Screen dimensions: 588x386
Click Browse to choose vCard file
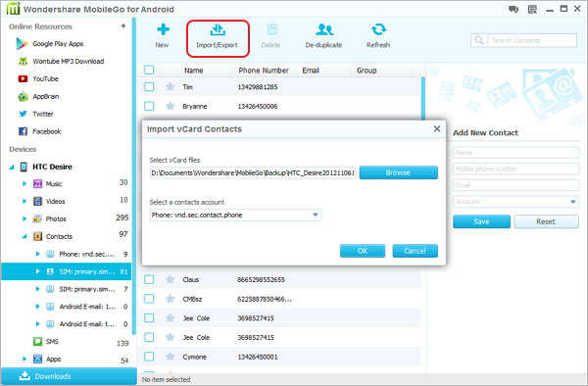[398, 172]
